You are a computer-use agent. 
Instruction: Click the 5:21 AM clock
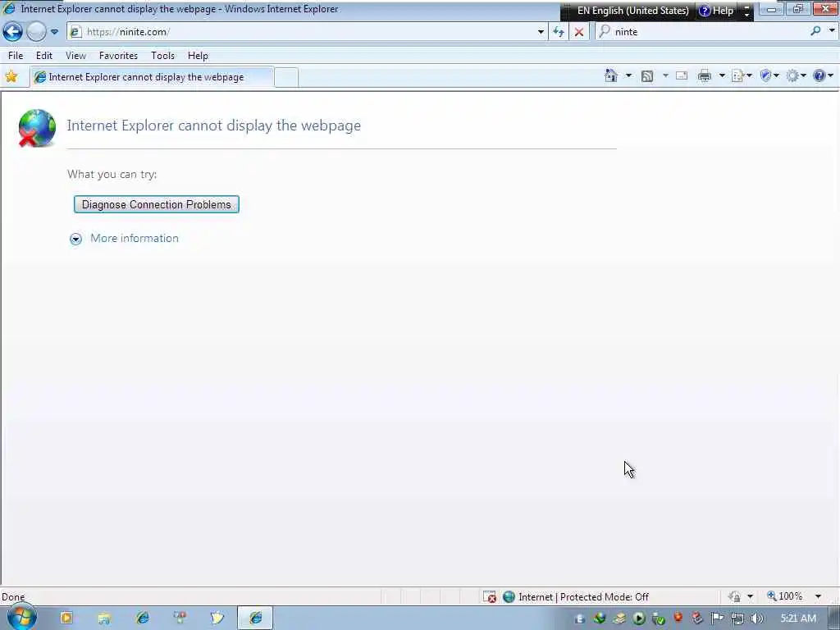(798, 619)
